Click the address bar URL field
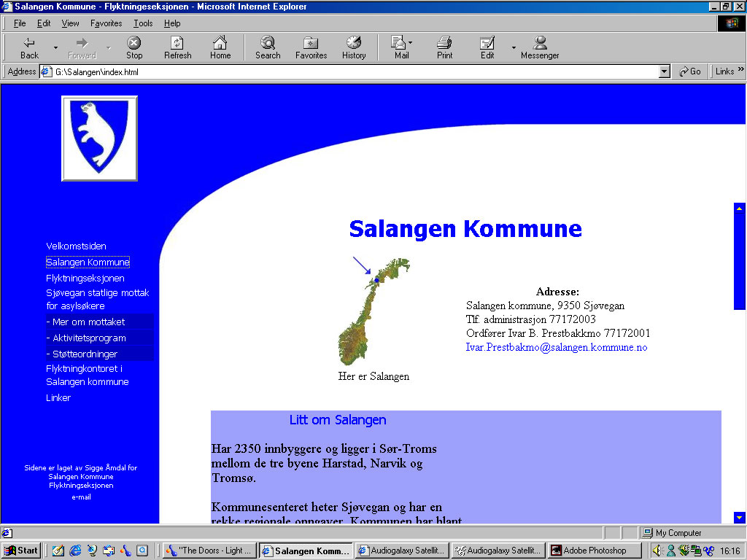Viewport: 747px width, 560px height. (350, 71)
